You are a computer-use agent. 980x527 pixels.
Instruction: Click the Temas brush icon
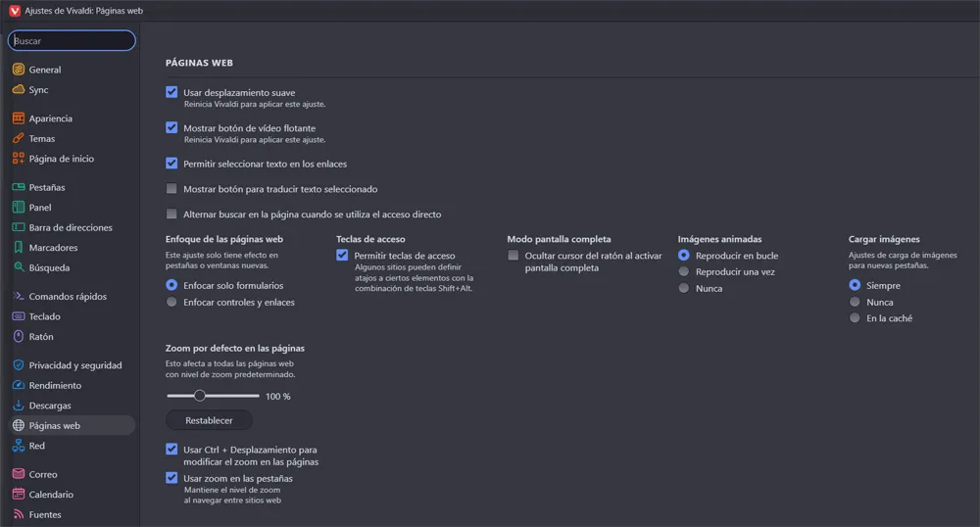tap(19, 138)
